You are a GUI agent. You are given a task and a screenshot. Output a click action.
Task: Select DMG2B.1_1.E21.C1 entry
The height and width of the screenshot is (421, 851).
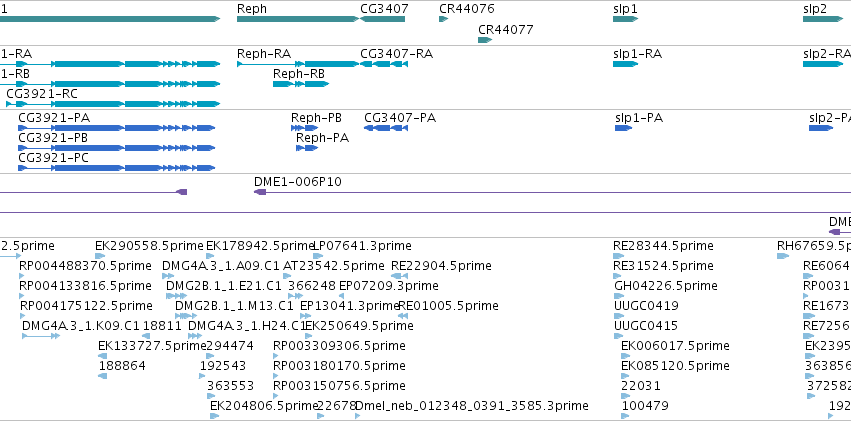tap(224, 285)
